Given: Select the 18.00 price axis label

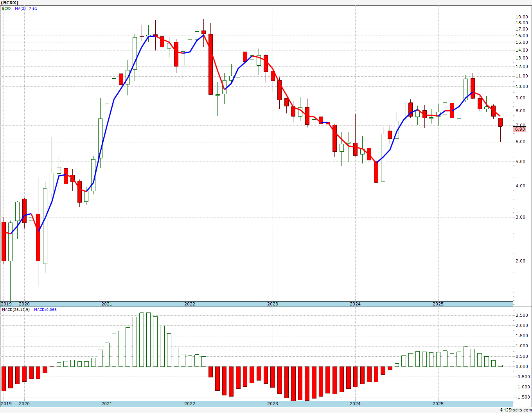Looking at the screenshot, I should (x=521, y=23).
